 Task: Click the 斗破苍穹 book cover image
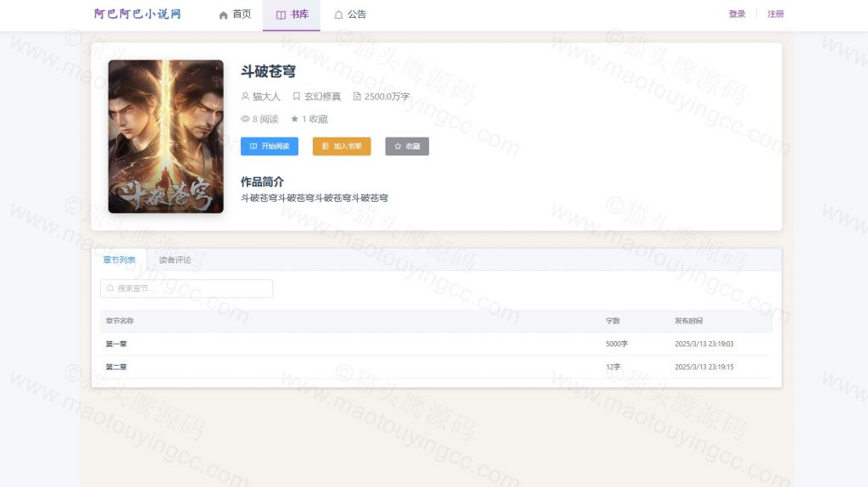click(166, 137)
